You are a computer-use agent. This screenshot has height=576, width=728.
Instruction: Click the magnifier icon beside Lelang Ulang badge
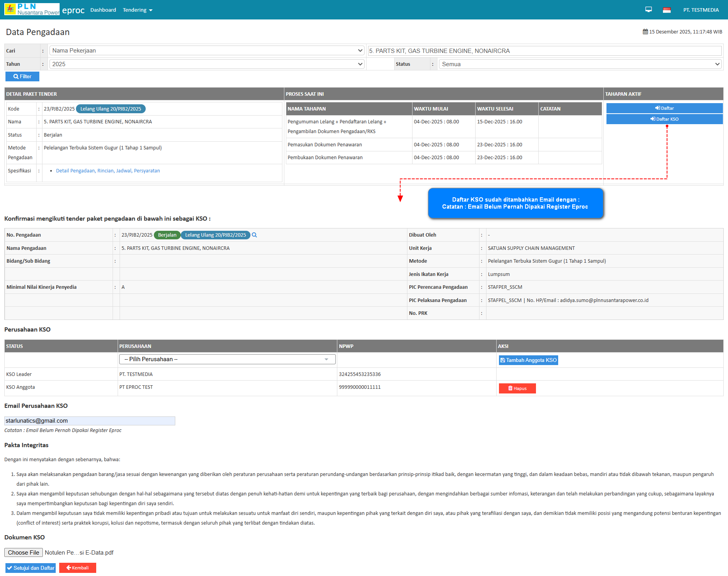pos(254,235)
